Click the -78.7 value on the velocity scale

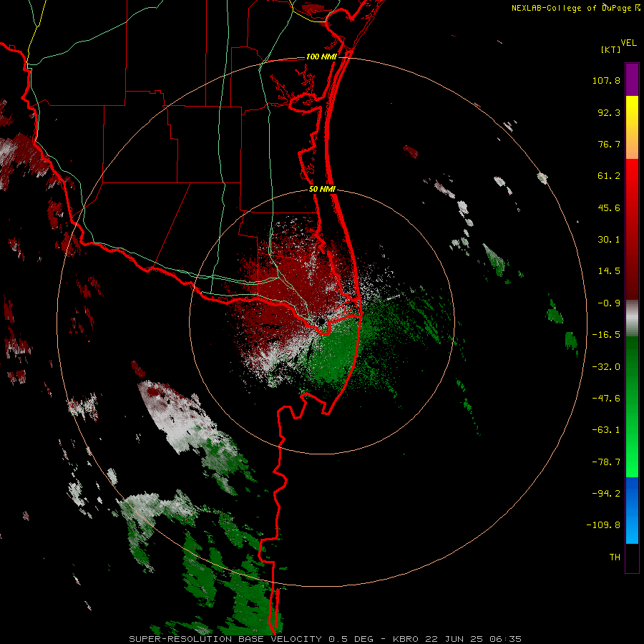[606, 462]
